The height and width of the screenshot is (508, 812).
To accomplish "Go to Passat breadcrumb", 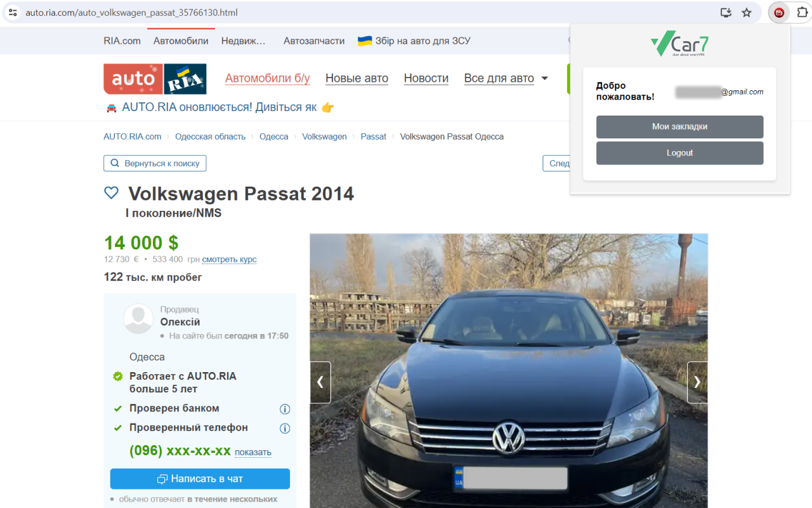I will click(374, 137).
